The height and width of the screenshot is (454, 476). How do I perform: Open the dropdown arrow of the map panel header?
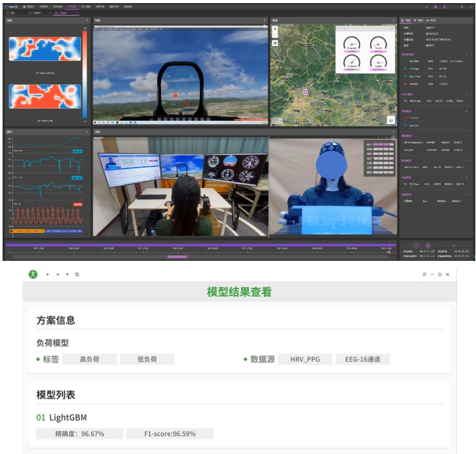(393, 20)
